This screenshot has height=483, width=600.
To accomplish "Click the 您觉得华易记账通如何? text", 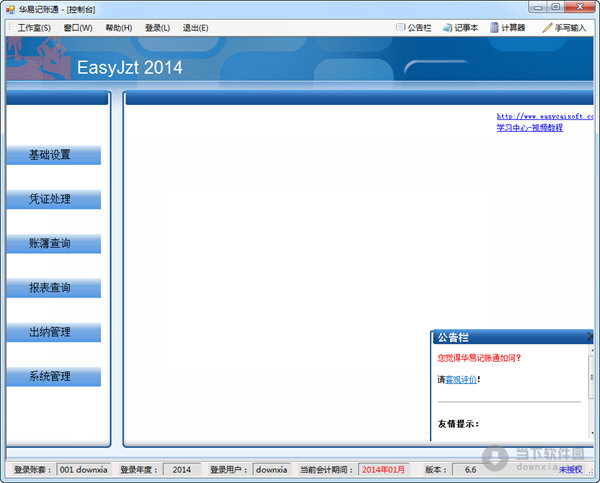I will click(x=479, y=358).
